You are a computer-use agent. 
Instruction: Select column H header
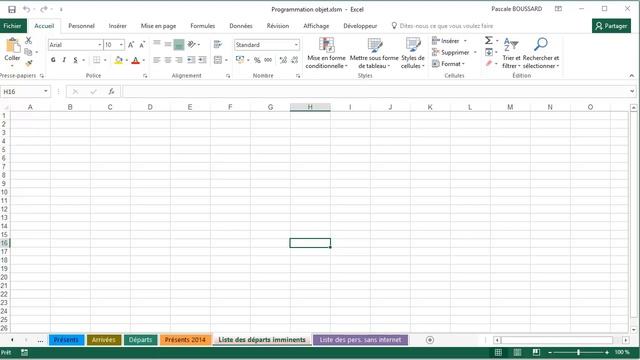310,107
